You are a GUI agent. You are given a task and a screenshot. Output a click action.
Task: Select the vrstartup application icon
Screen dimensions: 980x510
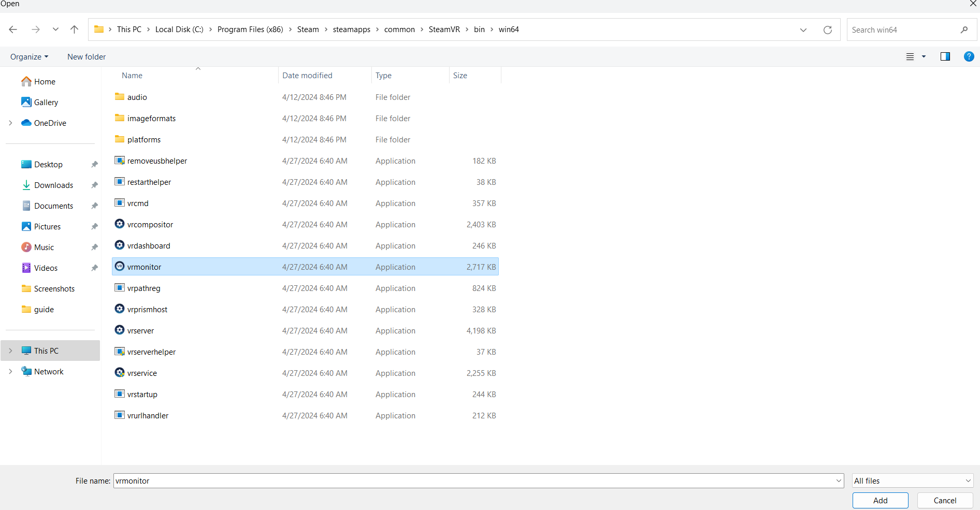(120, 394)
